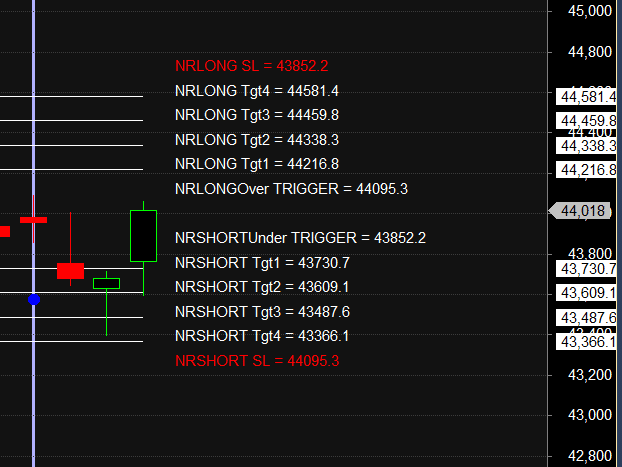Click the 43,366.1 price axis label
This screenshot has width=622, height=467.
pos(586,342)
